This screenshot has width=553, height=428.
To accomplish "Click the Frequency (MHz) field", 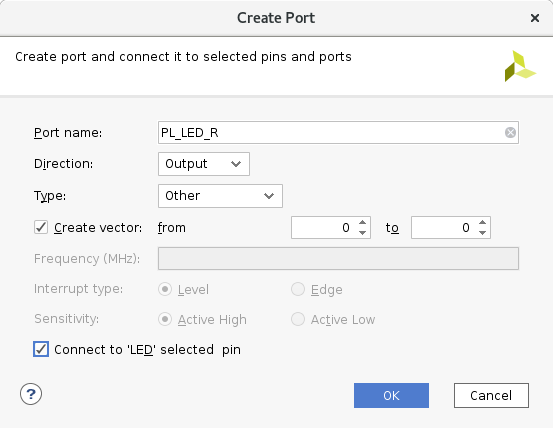I will pyautogui.click(x=338, y=258).
